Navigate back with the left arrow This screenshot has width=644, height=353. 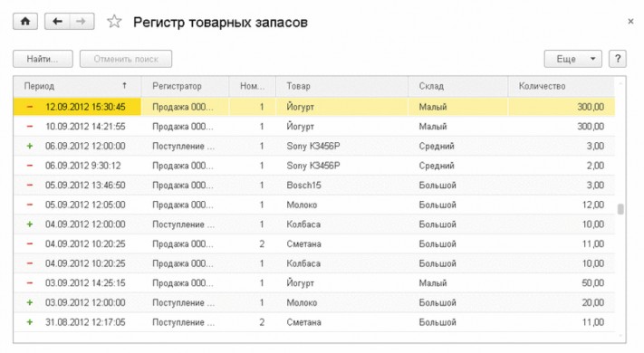[57, 22]
